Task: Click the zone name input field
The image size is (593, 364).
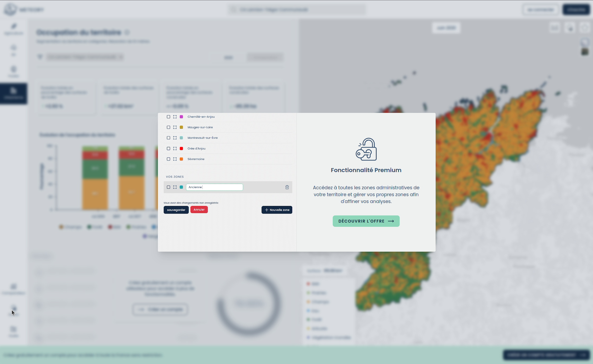Action: [214, 187]
